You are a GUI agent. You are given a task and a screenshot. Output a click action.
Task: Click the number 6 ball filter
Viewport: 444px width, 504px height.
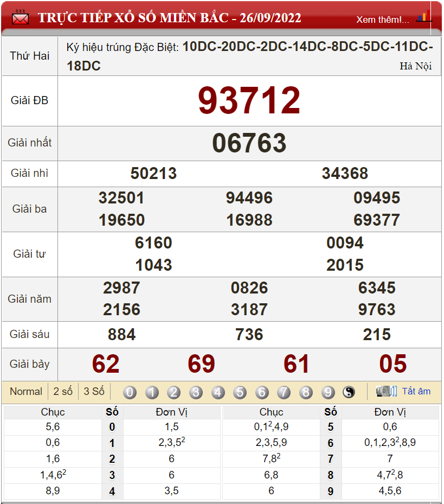coord(262,392)
